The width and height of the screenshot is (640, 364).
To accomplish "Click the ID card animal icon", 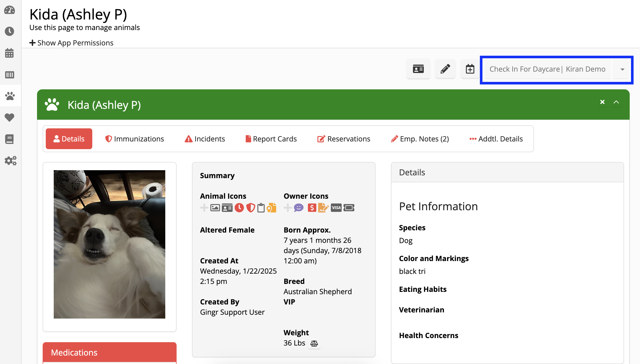I will (x=227, y=208).
